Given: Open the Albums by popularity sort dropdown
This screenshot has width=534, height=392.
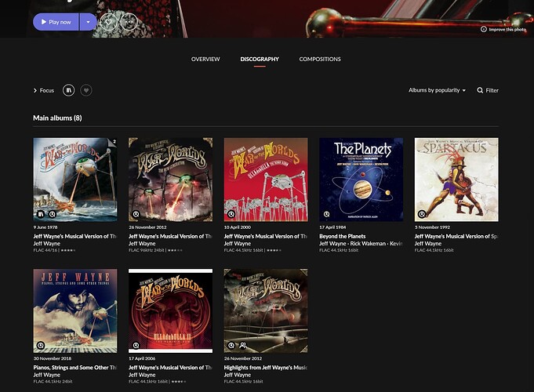Looking at the screenshot, I should coord(437,90).
